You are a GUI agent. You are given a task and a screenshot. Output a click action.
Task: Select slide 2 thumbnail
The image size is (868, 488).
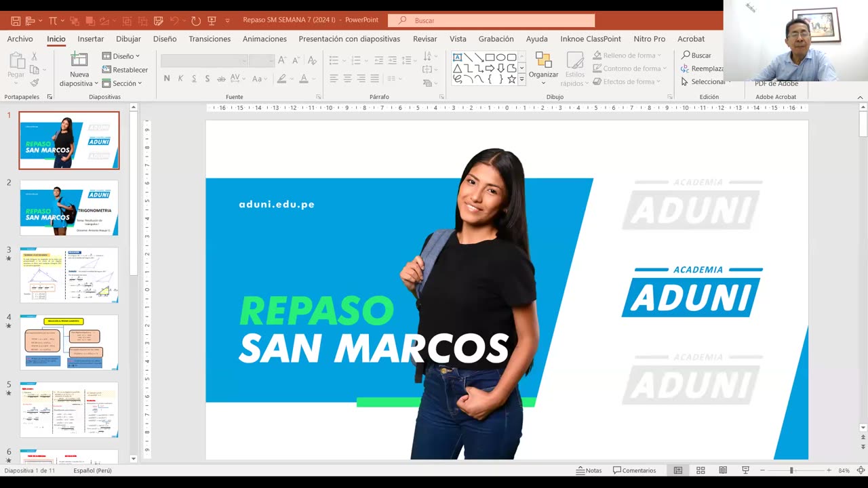coord(69,207)
